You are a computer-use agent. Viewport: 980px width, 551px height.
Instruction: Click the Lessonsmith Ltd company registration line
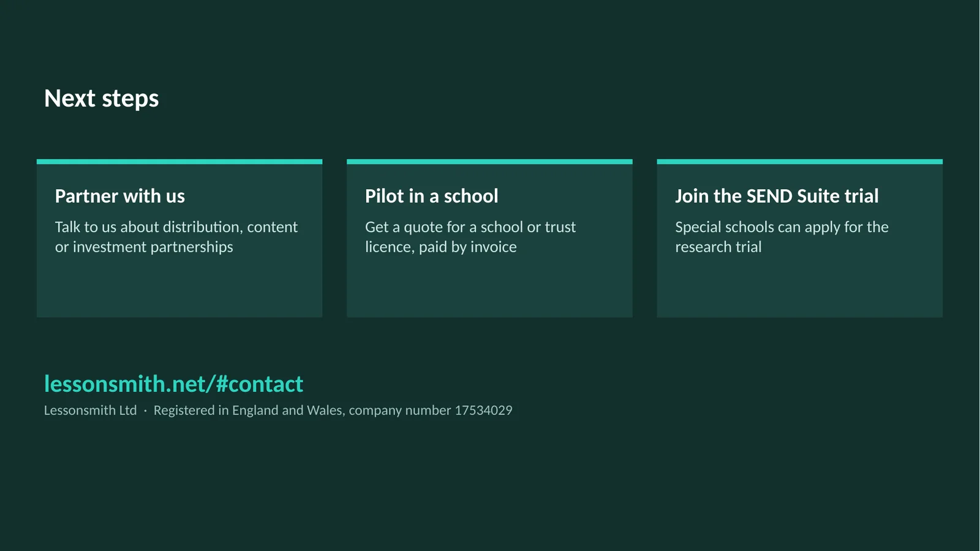[x=278, y=410]
